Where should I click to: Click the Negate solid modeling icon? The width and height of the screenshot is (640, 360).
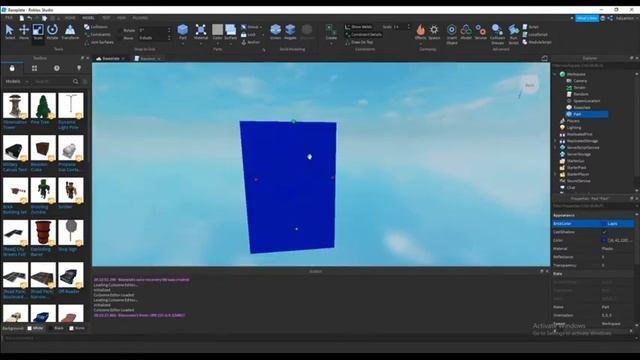tap(290, 31)
